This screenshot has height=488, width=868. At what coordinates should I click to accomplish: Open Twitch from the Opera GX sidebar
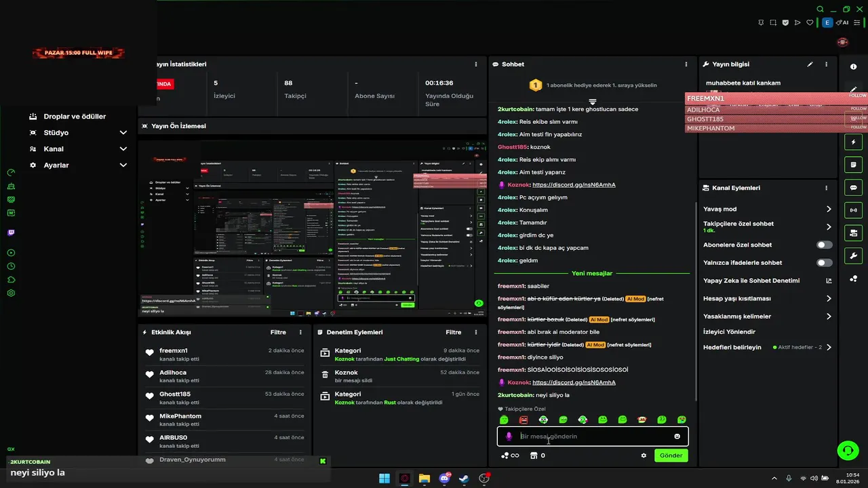[x=11, y=232]
